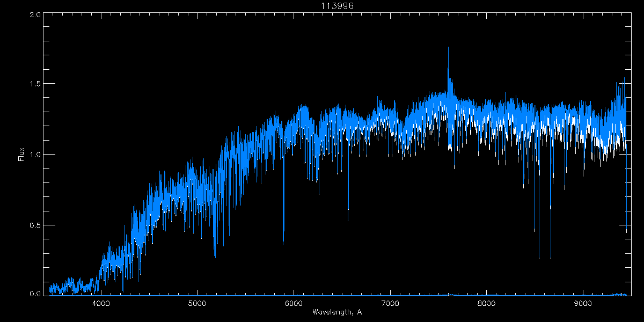The width and height of the screenshot is (644, 322).
Task: Select the 9000 wavelength tick label
Action: click(x=583, y=302)
